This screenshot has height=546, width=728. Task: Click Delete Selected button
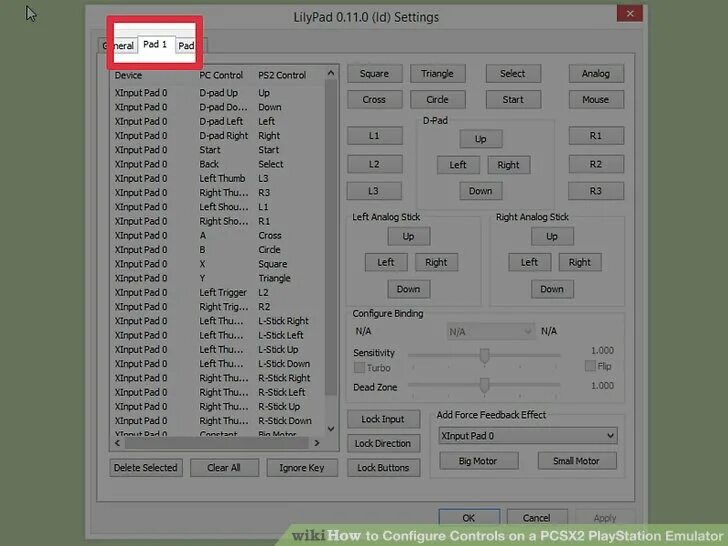[146, 468]
